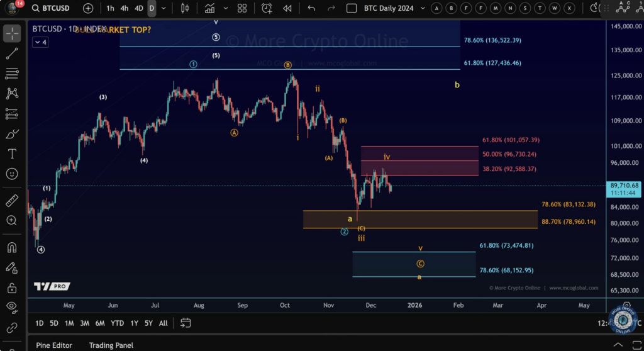Viewport: 644px width, 351px height.
Task: Select the brush drawing tool
Action: click(12, 134)
